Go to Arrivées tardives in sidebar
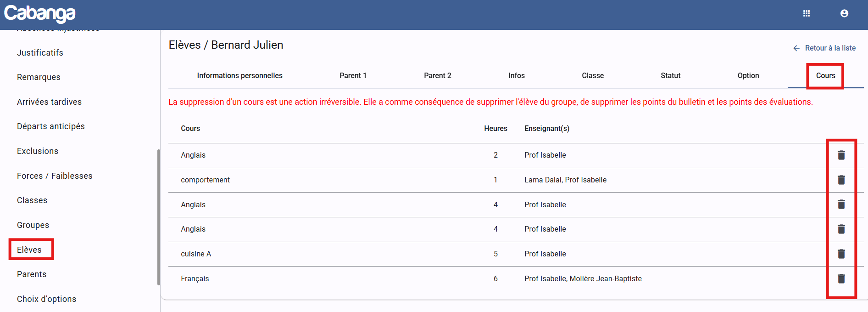 (49, 102)
